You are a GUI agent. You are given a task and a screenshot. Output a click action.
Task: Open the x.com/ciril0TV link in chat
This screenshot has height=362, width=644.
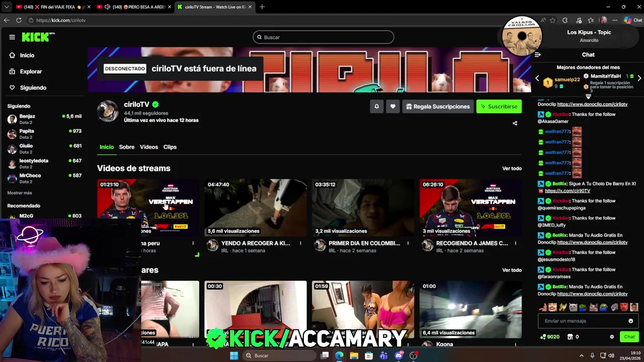(568, 191)
